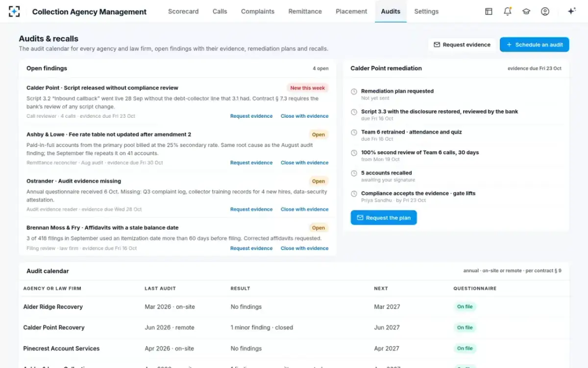The width and height of the screenshot is (588, 368).
Task: Click Pinecrest Account Services row name
Action: coord(61,348)
